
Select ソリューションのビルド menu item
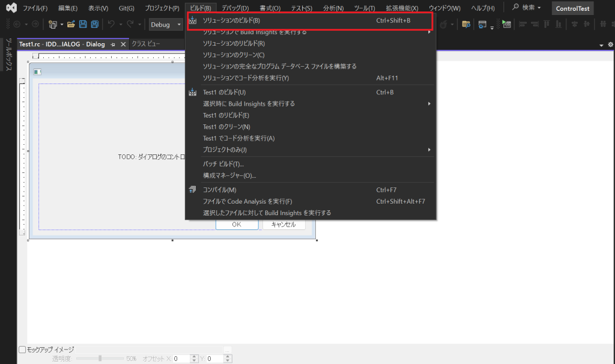(x=309, y=21)
